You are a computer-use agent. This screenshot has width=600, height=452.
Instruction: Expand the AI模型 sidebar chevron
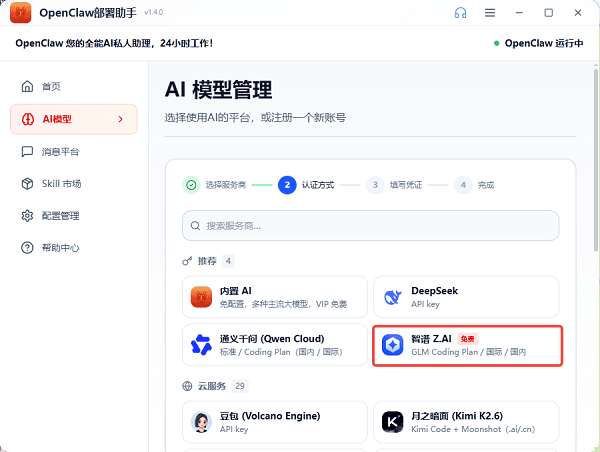tap(121, 119)
